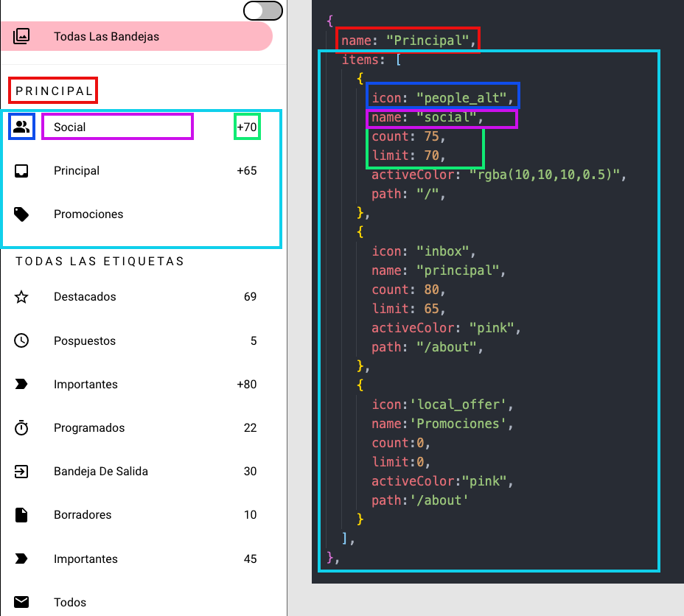Click the 10 count beside Borradores

coord(251,515)
